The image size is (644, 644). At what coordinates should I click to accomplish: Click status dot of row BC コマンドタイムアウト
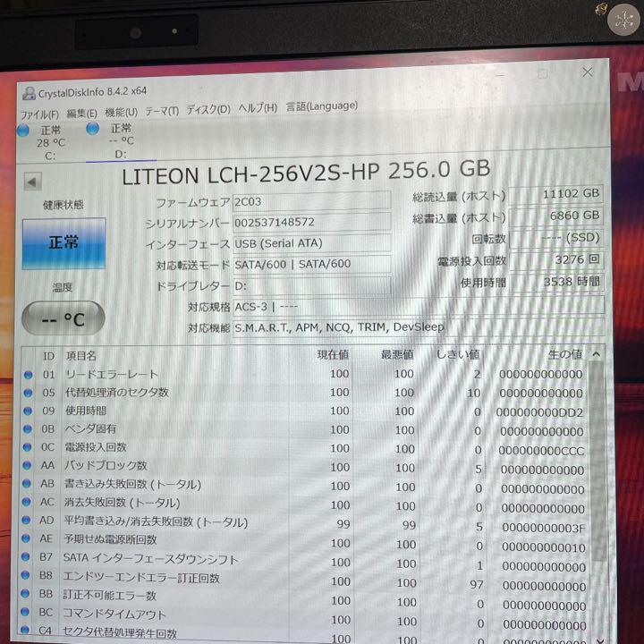pos(25,612)
